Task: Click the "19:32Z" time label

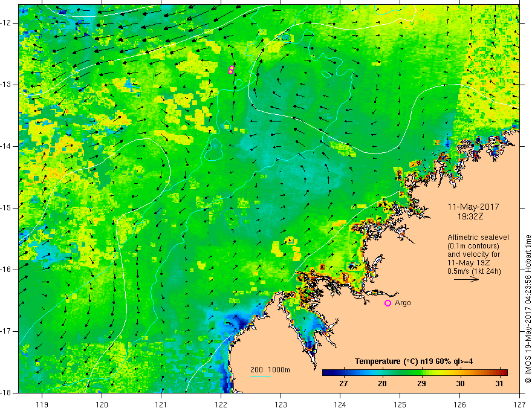Action: coord(470,216)
